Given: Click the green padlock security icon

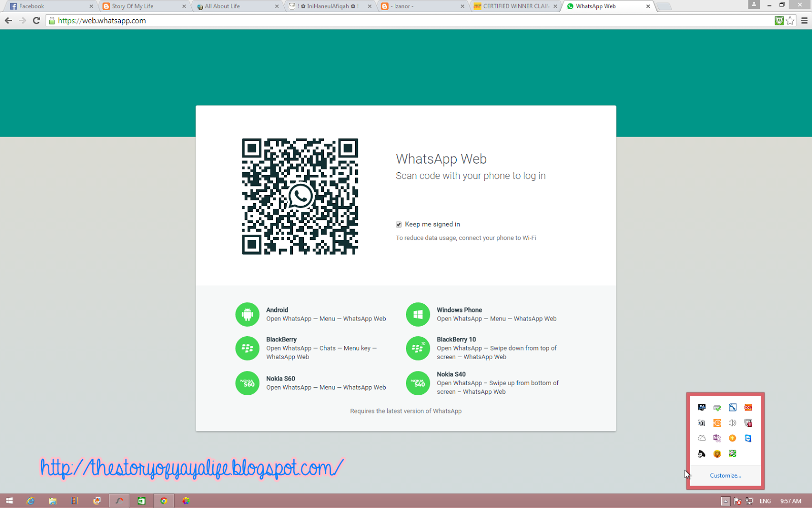Looking at the screenshot, I should click(x=52, y=21).
